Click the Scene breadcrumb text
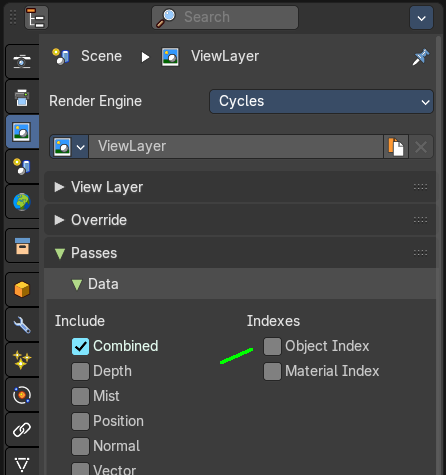This screenshot has width=446, height=475. coord(102,56)
